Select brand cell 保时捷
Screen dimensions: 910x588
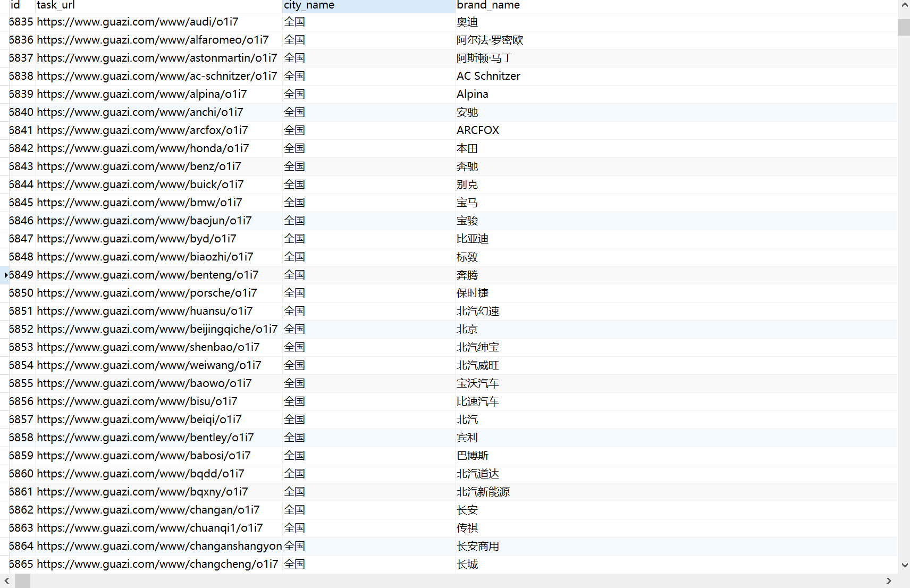click(676, 293)
